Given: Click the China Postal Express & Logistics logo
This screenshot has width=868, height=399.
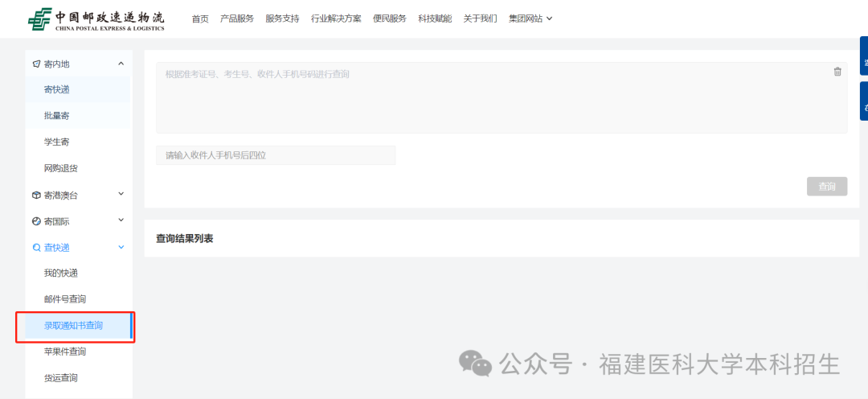Looking at the screenshot, I should [96, 19].
